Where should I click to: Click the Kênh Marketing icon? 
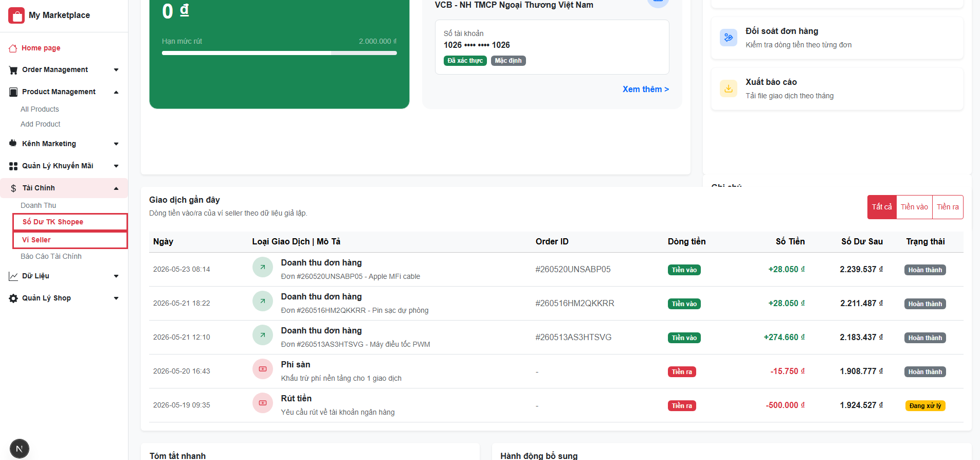[x=13, y=144]
